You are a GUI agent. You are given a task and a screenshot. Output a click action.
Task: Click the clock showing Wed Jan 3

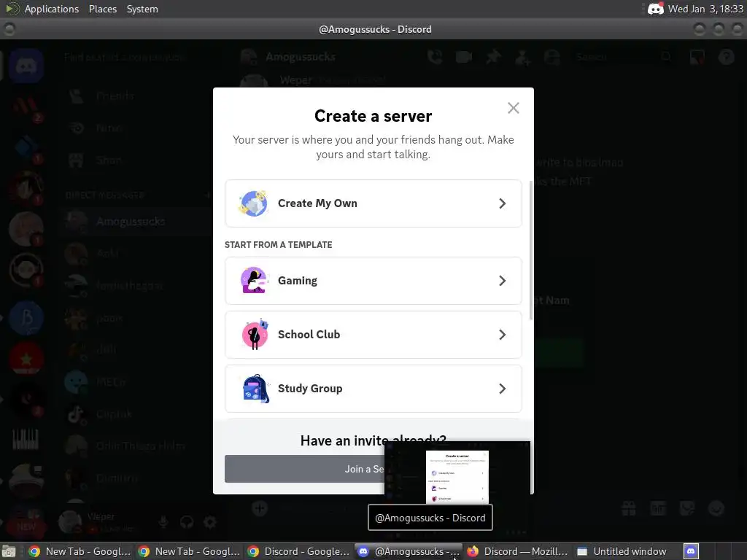click(705, 9)
